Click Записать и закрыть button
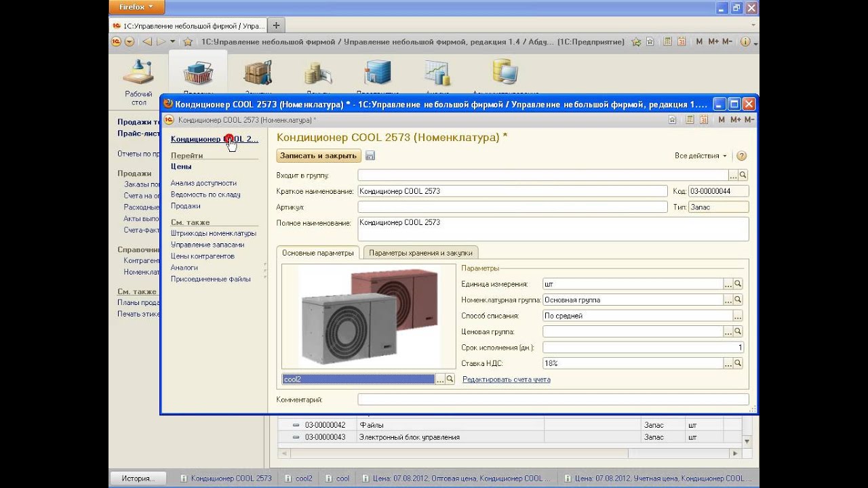Image resolution: width=868 pixels, height=488 pixels. (x=319, y=156)
